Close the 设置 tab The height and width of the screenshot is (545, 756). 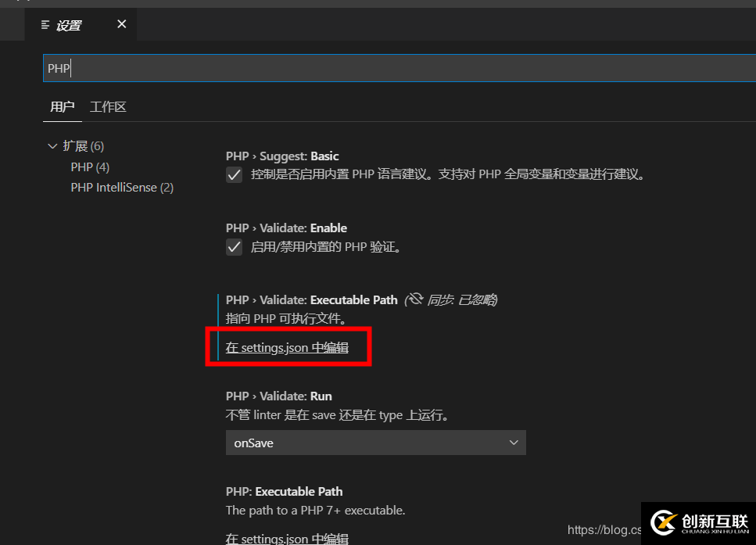[x=121, y=24]
